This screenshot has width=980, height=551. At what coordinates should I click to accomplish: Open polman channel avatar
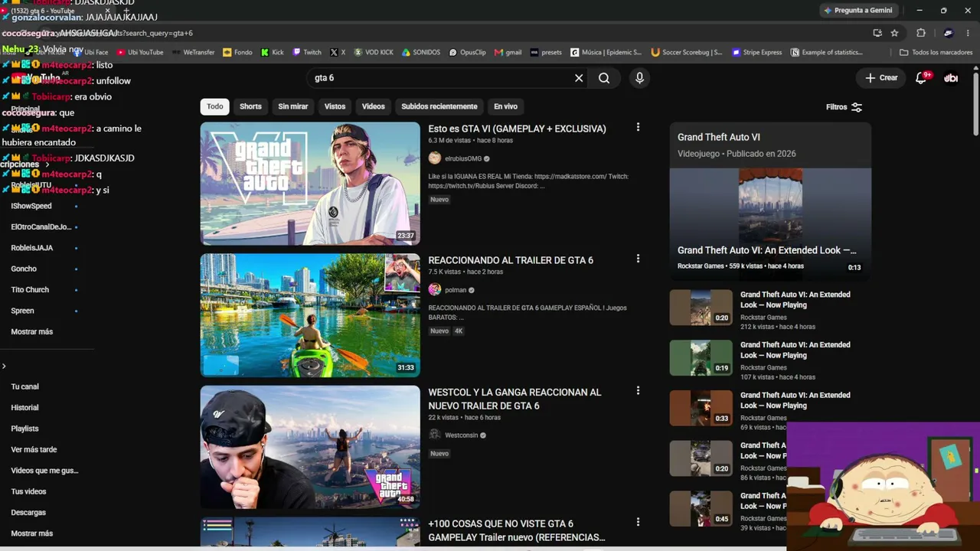pos(435,290)
